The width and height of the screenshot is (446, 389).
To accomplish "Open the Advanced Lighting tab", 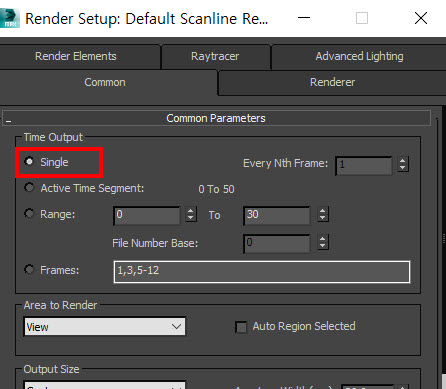I will pyautogui.click(x=359, y=56).
